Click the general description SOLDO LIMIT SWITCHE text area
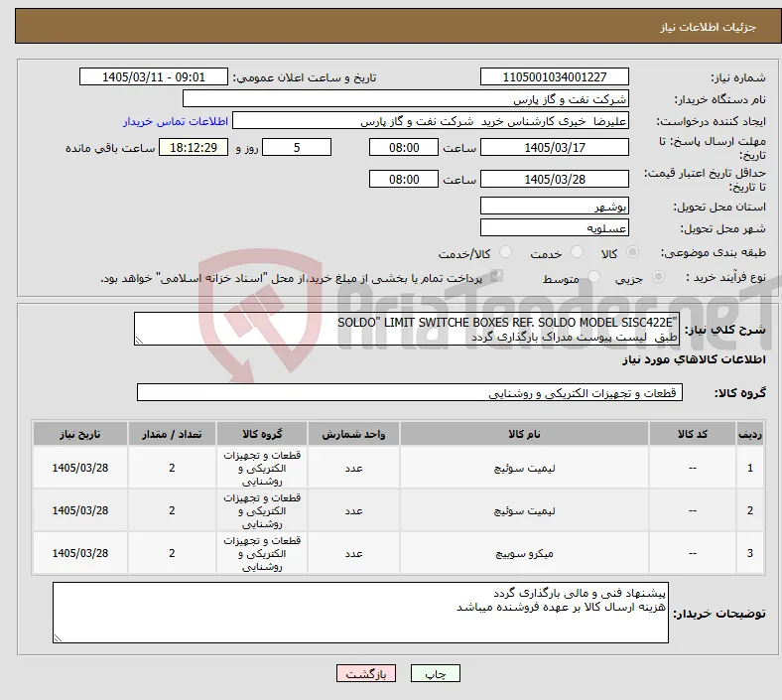This screenshot has width=782, height=700. tap(407, 329)
